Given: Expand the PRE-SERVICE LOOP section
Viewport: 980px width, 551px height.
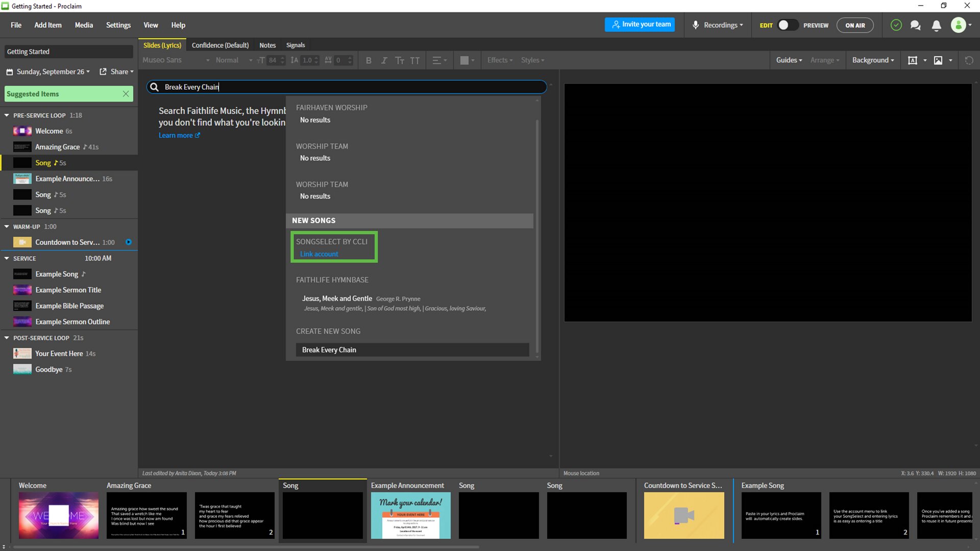Looking at the screenshot, I should point(8,115).
